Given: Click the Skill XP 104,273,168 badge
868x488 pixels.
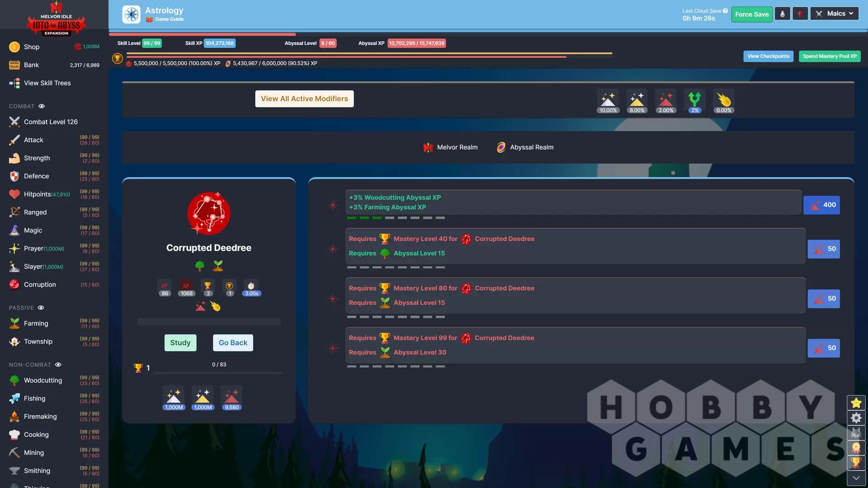Looking at the screenshot, I should 220,43.
